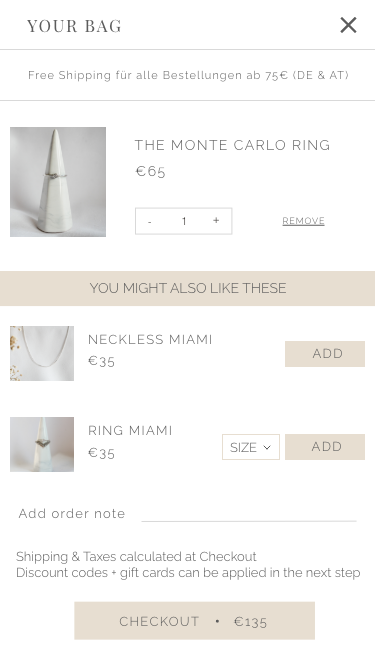
Task: Decrease Monte Carlo Ring quantity with minus
Action: pyautogui.click(x=150, y=221)
